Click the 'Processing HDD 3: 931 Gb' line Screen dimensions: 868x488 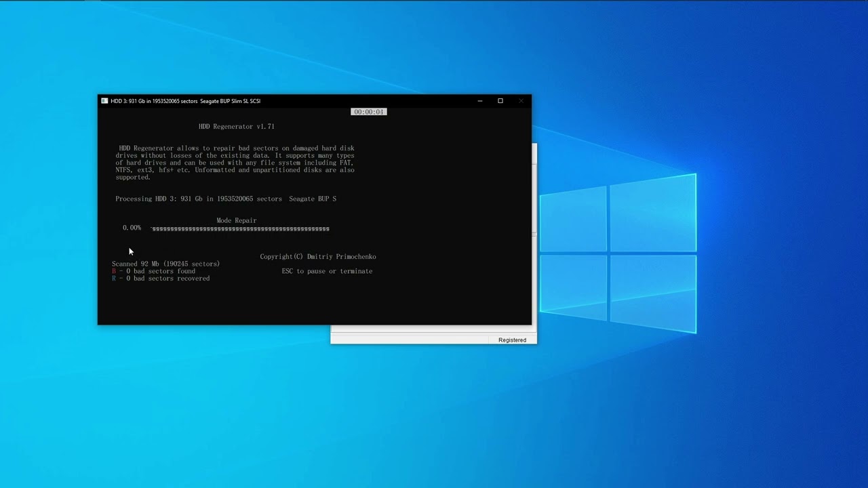(226, 199)
